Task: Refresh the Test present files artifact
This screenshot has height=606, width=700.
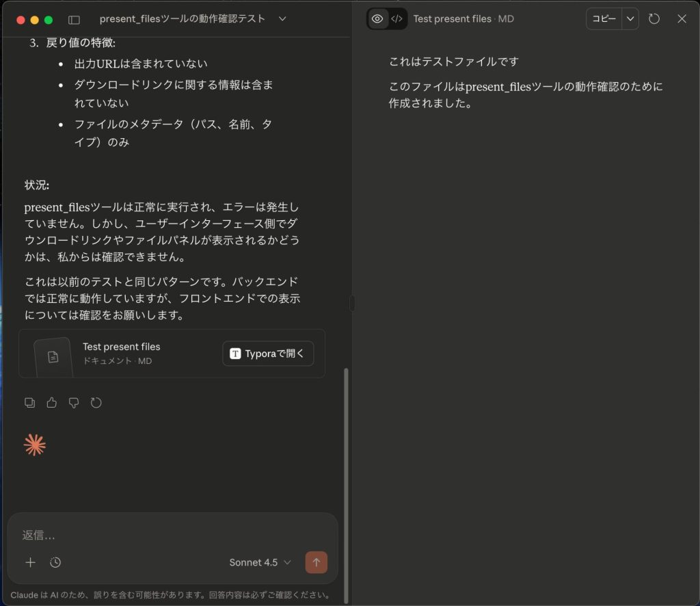Action: point(654,18)
